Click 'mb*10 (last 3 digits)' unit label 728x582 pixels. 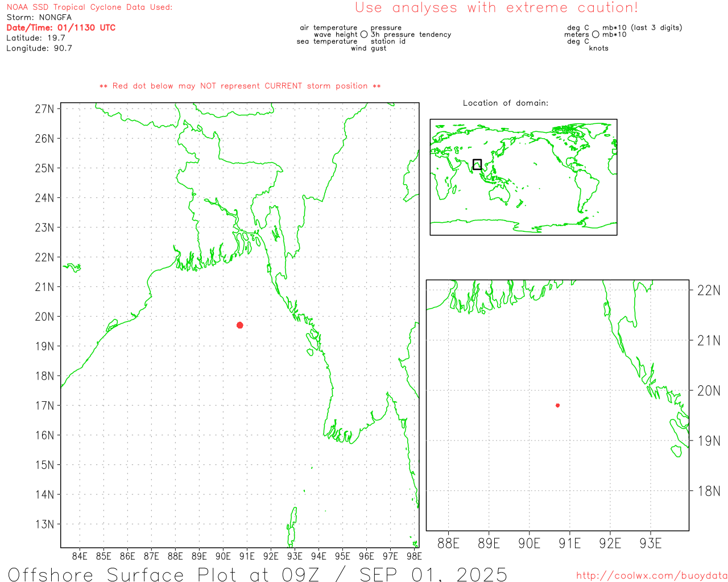[642, 28]
